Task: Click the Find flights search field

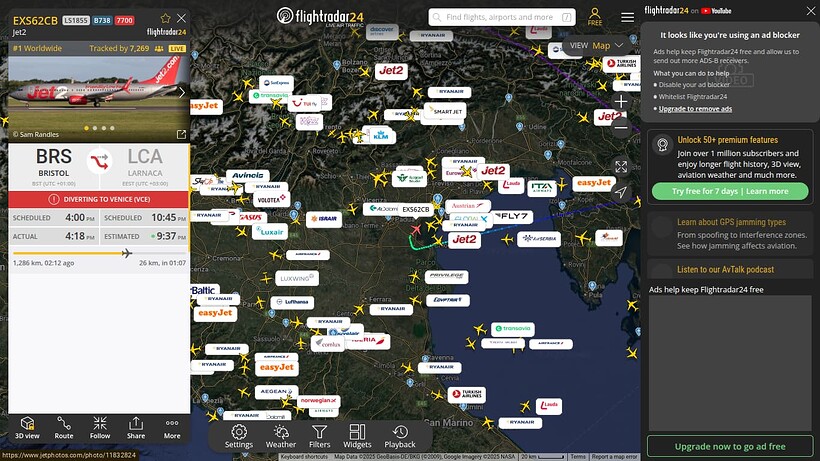Action: (x=502, y=17)
